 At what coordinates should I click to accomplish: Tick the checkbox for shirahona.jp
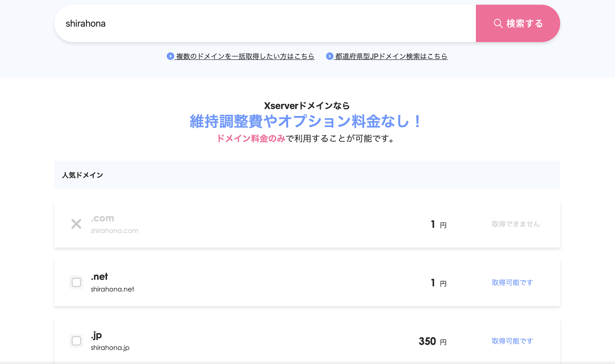pyautogui.click(x=76, y=341)
